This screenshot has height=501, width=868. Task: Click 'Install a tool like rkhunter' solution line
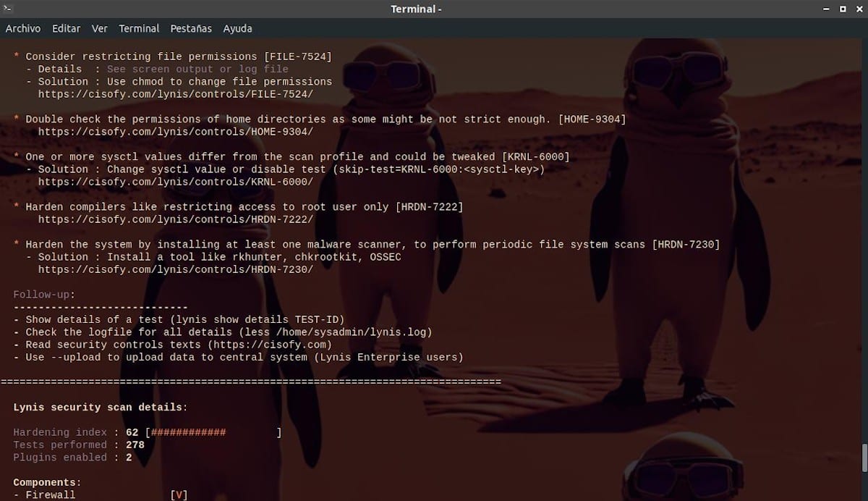213,257
